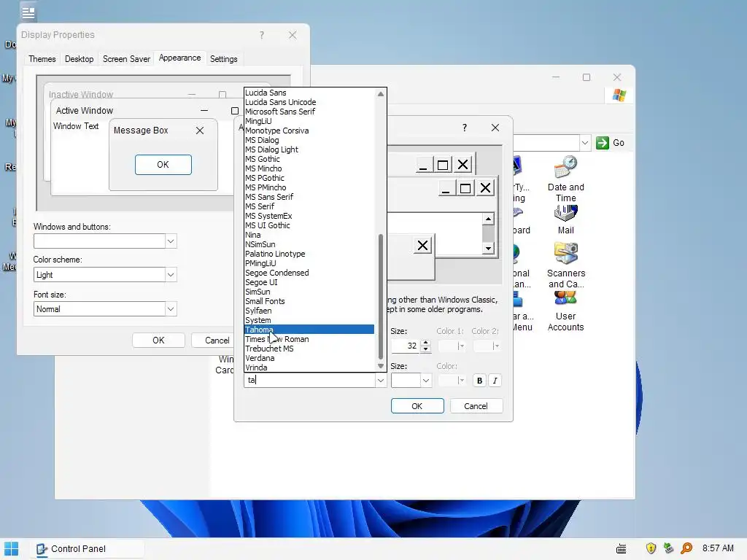Select Palatino Linotype font
Viewport: 747px width, 560px height.
309,254
